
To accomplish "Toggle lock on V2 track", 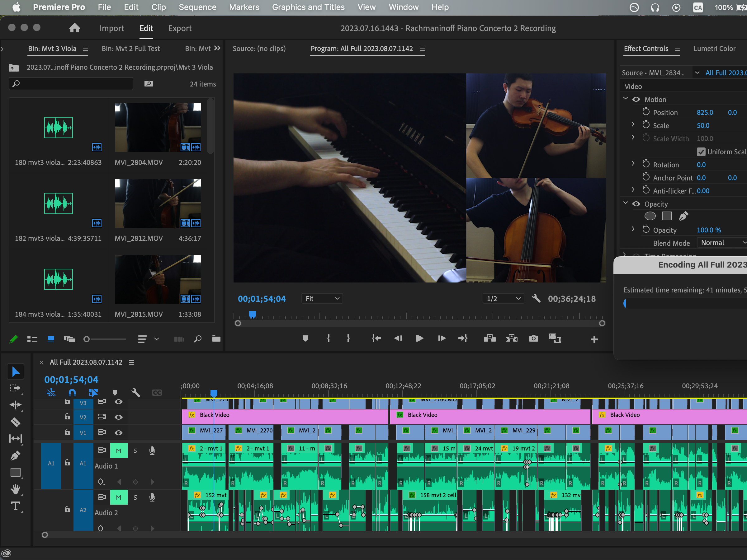I will [67, 417].
